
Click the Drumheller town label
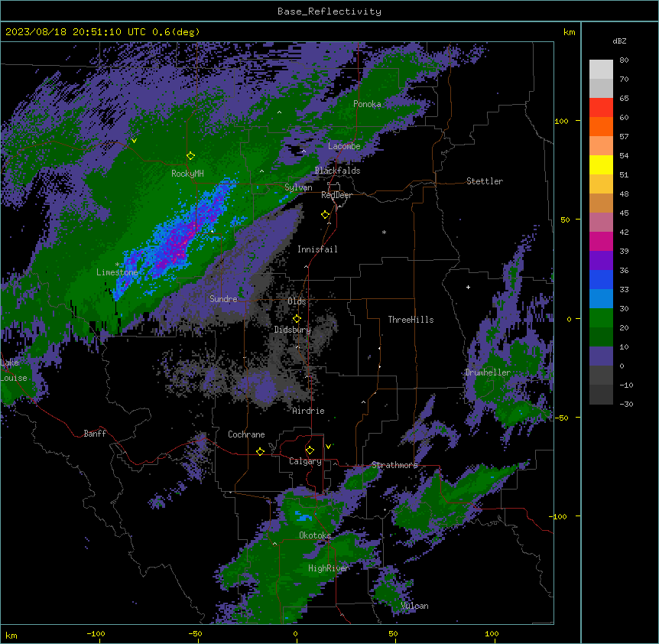coord(488,372)
